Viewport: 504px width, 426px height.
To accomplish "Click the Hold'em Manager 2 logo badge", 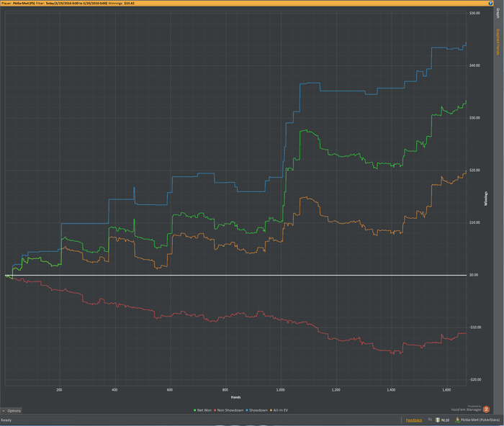I will point(486,409).
